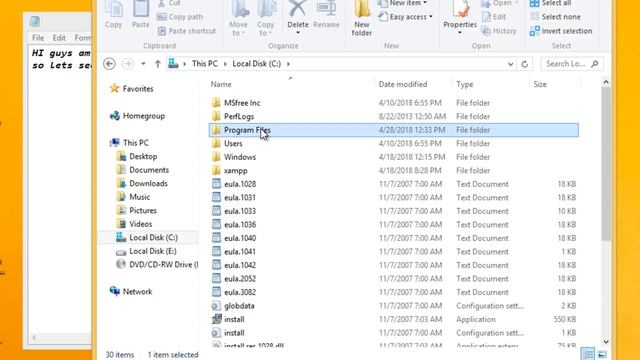Viewport: 640px width, 360px height.
Task: Click the Search Local Disk field
Action: click(x=571, y=64)
